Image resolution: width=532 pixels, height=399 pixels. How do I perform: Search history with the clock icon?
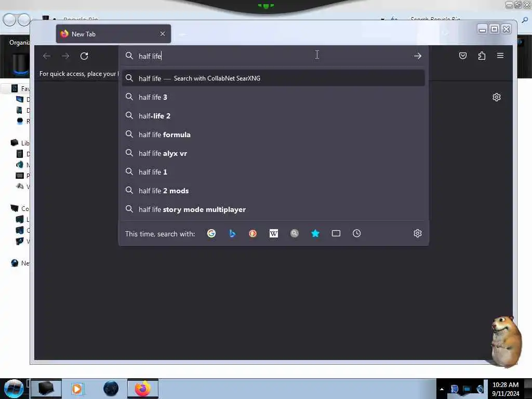point(356,233)
